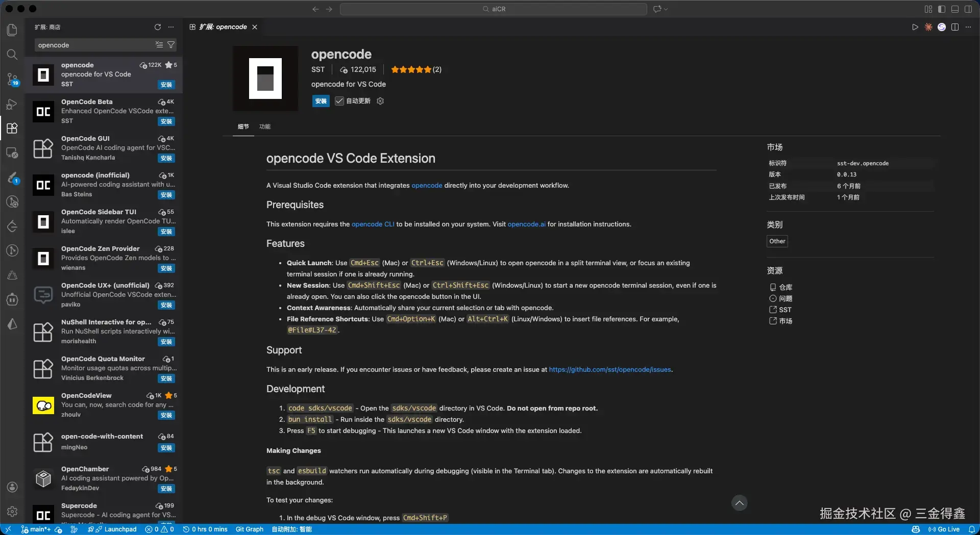Clear extensions search results
The width and height of the screenshot is (980, 535).
tap(159, 45)
